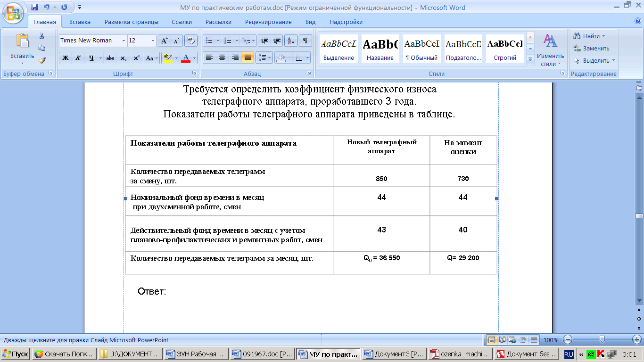Open Font dialog launcher in Шрифт group
Screen dimensions: 644x362
coord(194,73)
